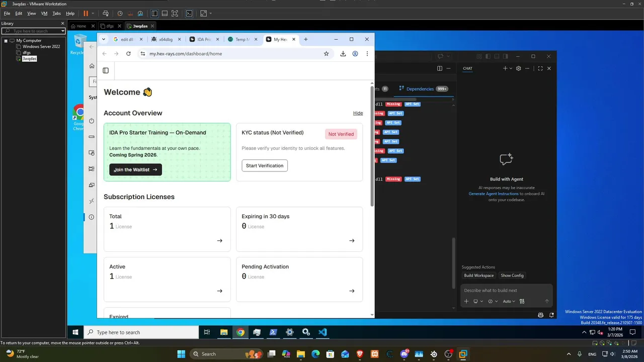644x362 pixels.
Task: Open VMware console view icon
Action: 189,14
